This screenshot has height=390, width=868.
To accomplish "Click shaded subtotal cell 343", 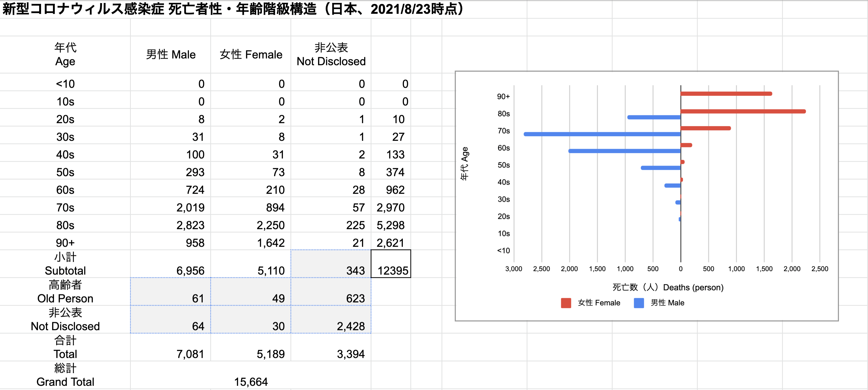I will pos(331,264).
